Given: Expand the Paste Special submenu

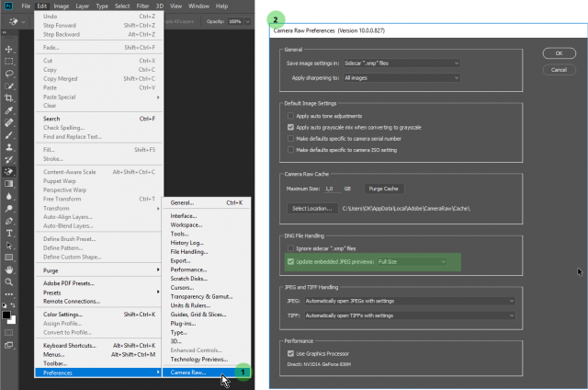Looking at the screenshot, I should [x=101, y=97].
